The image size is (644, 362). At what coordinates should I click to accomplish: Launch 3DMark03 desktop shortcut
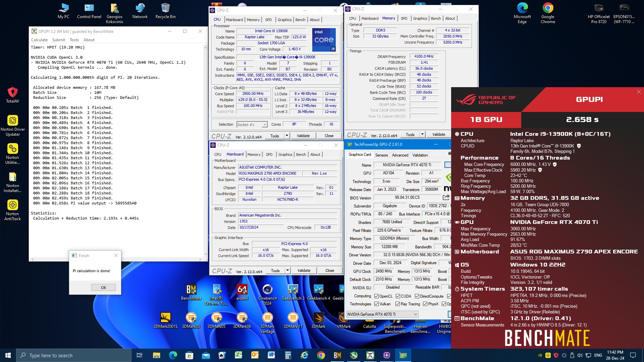(x=191, y=320)
